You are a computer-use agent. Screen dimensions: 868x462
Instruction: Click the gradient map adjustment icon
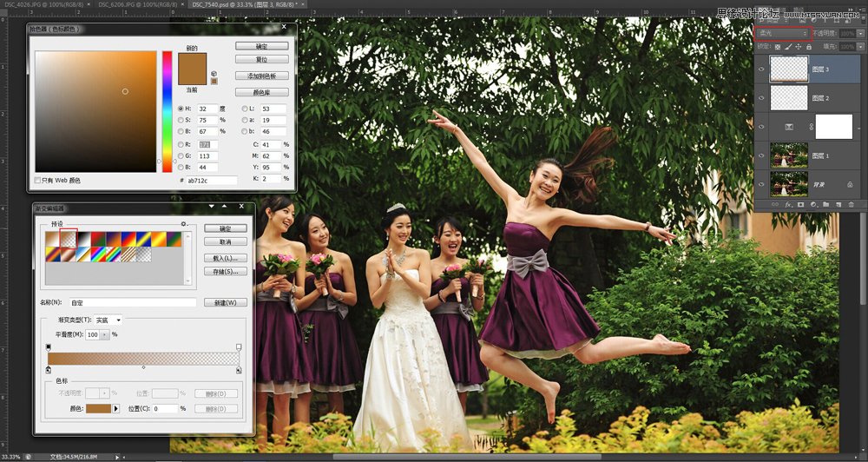(789, 127)
